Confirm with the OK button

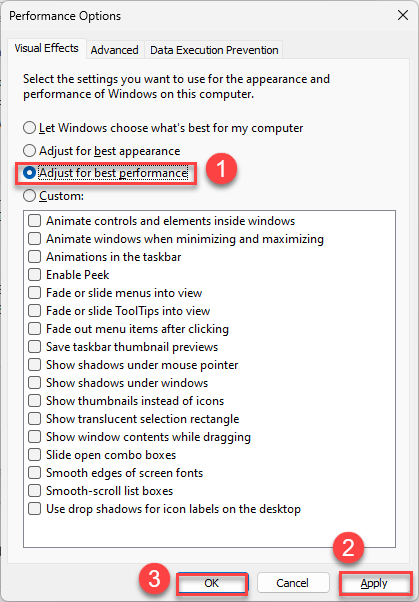(x=212, y=583)
